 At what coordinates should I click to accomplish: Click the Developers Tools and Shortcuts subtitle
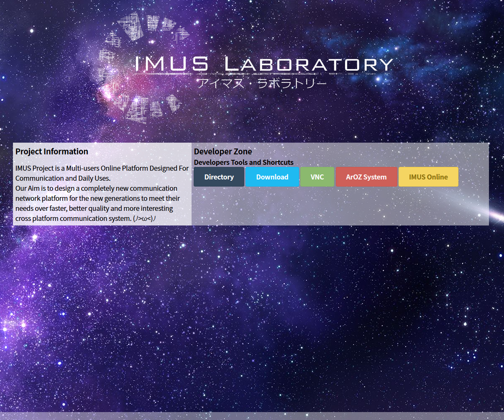point(244,162)
